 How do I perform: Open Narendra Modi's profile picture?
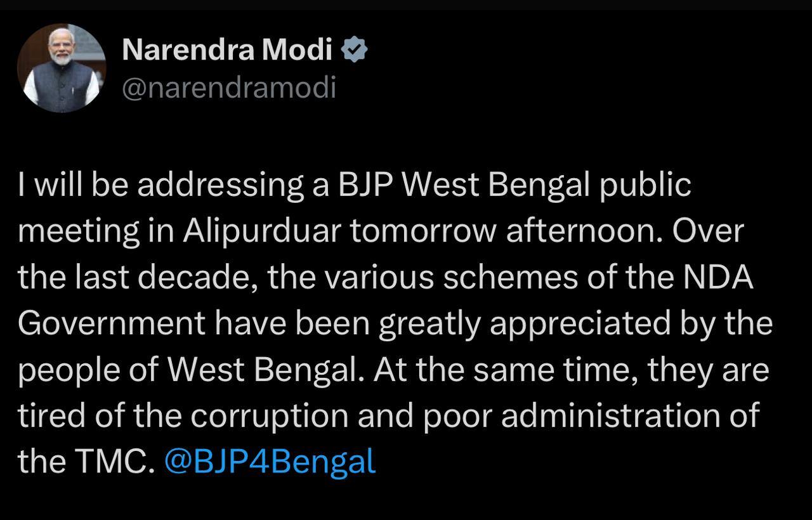[x=61, y=68]
